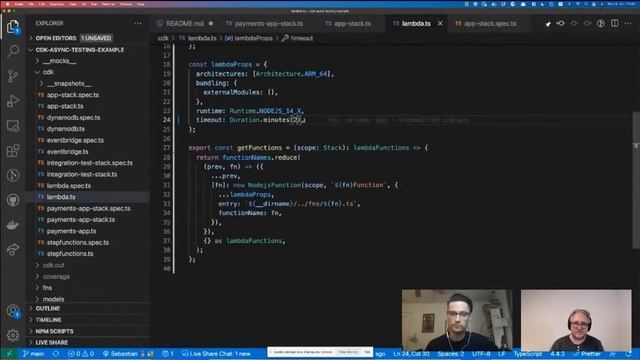Viewport: 640px width, 360px height.
Task: Expand the fns folder
Action: (47, 288)
